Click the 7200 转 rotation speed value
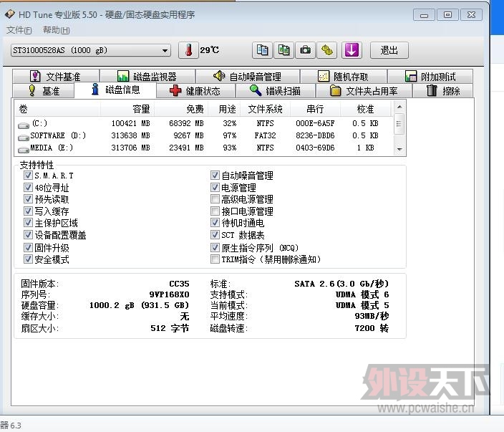 372,328
